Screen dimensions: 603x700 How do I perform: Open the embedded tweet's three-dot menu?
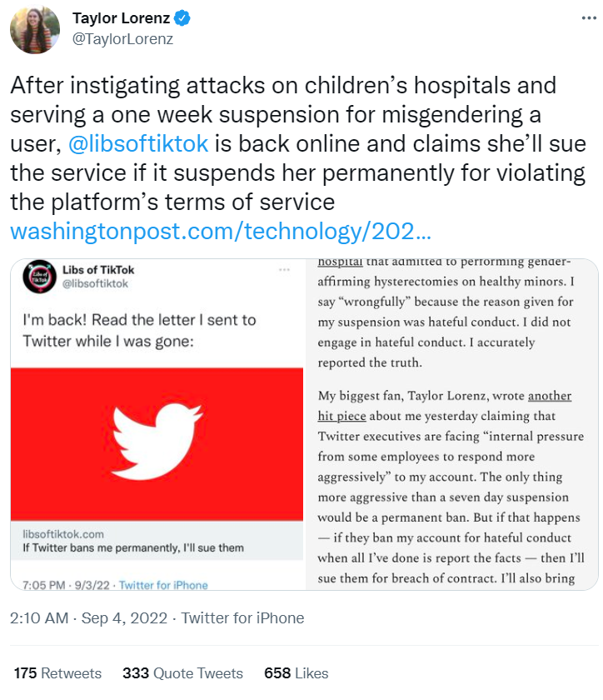pyautogui.click(x=284, y=270)
